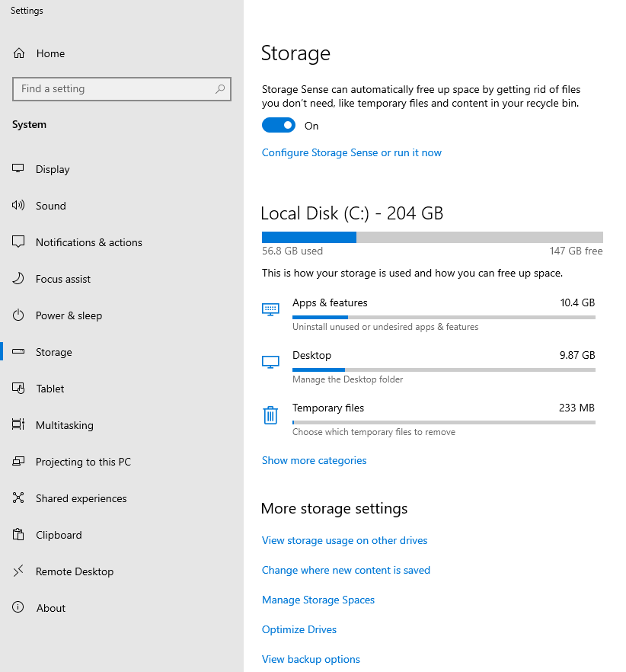Open the Temporary files category
This screenshot has width=626, height=672.
coord(429,420)
